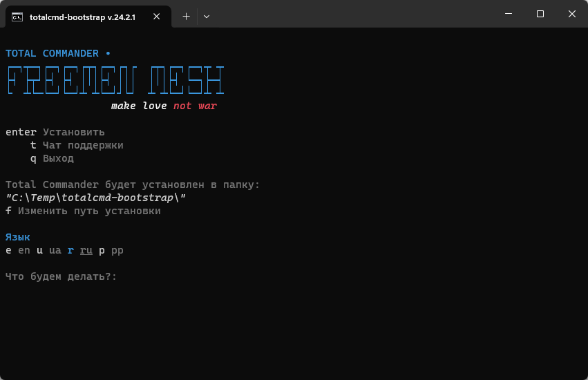588x380 pixels.
Task: Maximize the terminal window
Action: [x=540, y=14]
